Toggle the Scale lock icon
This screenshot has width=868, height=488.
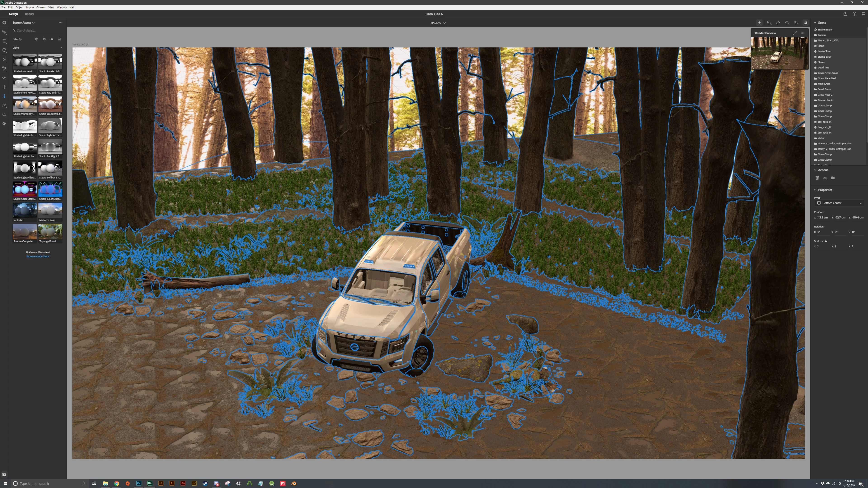(826, 241)
